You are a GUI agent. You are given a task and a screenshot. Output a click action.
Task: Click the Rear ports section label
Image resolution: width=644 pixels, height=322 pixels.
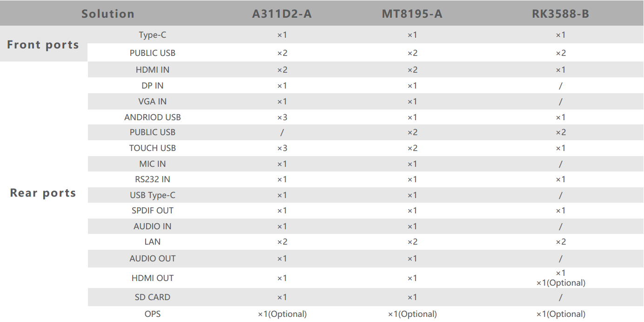pos(43,193)
